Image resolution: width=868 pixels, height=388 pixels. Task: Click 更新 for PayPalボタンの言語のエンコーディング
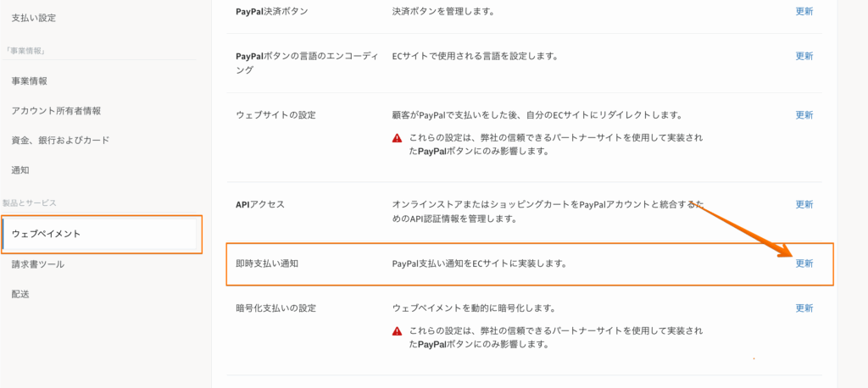804,56
